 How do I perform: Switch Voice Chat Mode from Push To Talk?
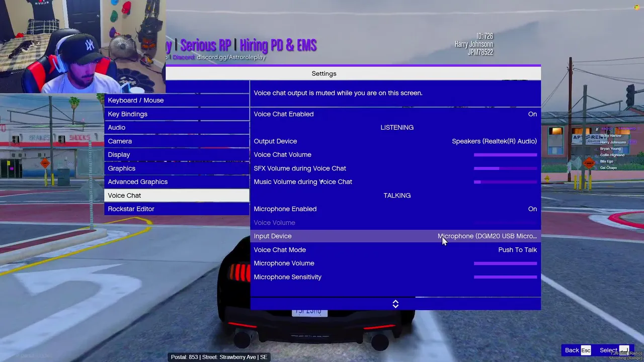point(395,250)
